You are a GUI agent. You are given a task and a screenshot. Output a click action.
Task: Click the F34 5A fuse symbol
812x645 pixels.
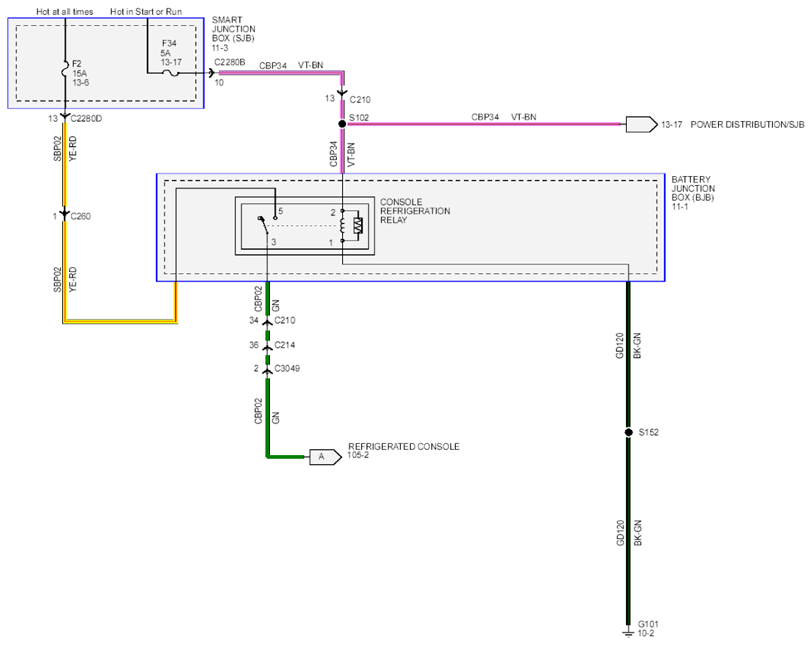click(171, 74)
